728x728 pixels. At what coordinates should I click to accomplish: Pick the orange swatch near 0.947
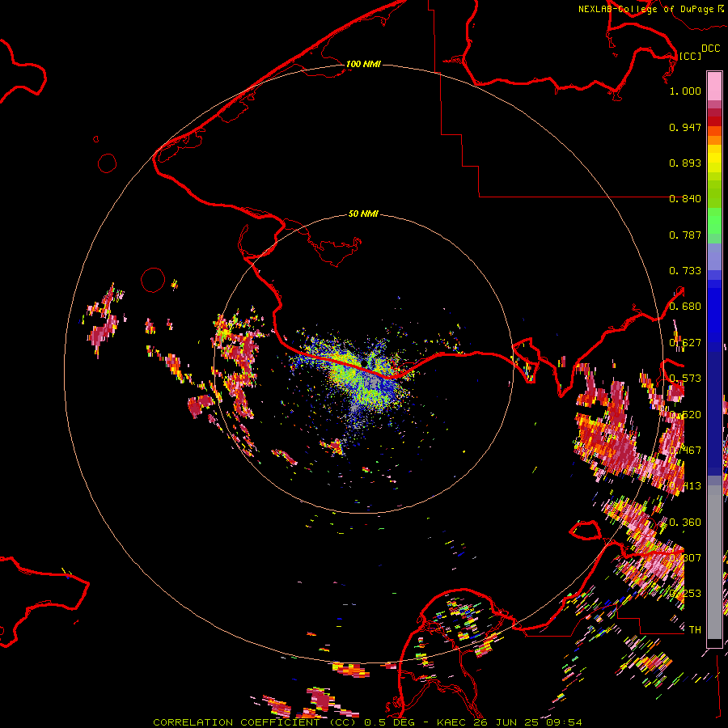(x=714, y=131)
